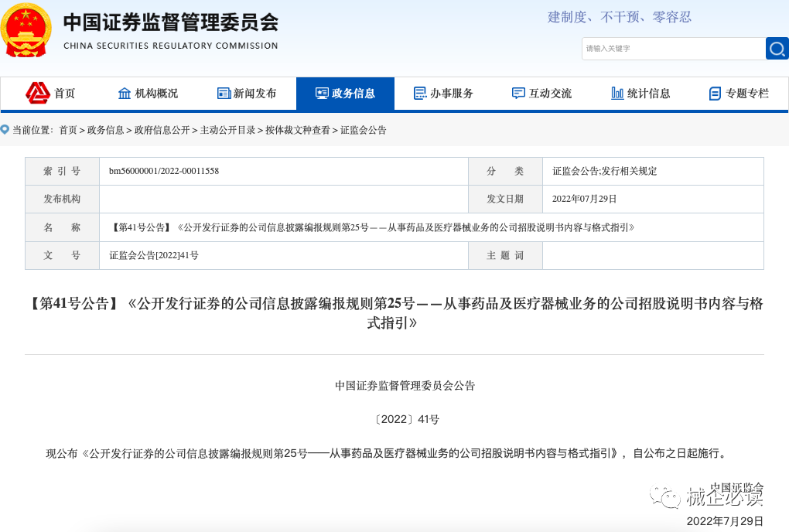Go to 按体裁文种查看 in the breadcrumb
The image size is (789, 532).
(x=298, y=130)
